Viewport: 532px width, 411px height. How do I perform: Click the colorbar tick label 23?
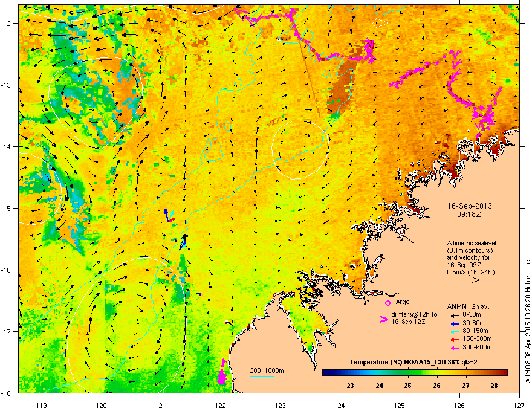point(350,386)
